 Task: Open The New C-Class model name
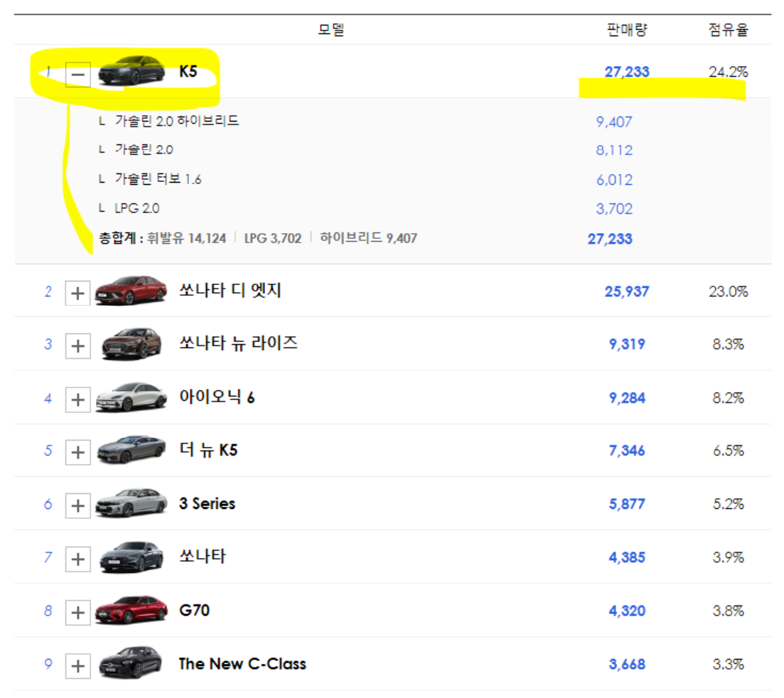point(242,663)
